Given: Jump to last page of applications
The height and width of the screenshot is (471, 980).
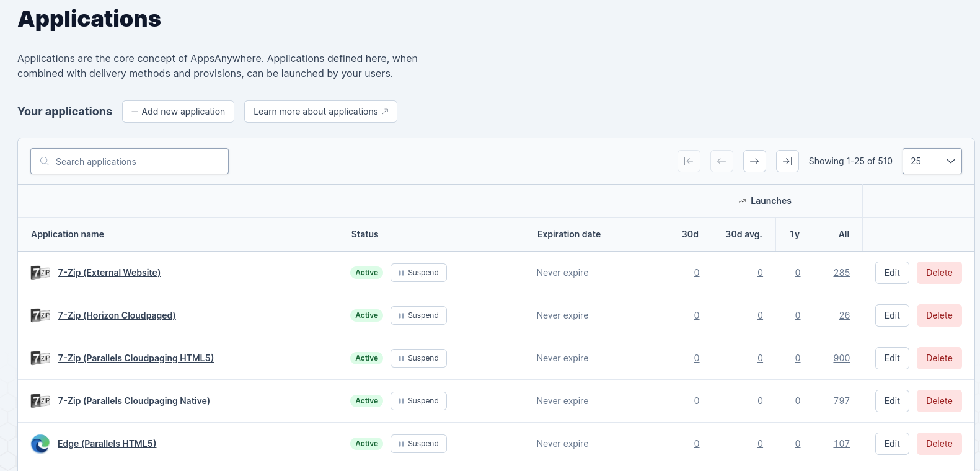Looking at the screenshot, I should (787, 161).
